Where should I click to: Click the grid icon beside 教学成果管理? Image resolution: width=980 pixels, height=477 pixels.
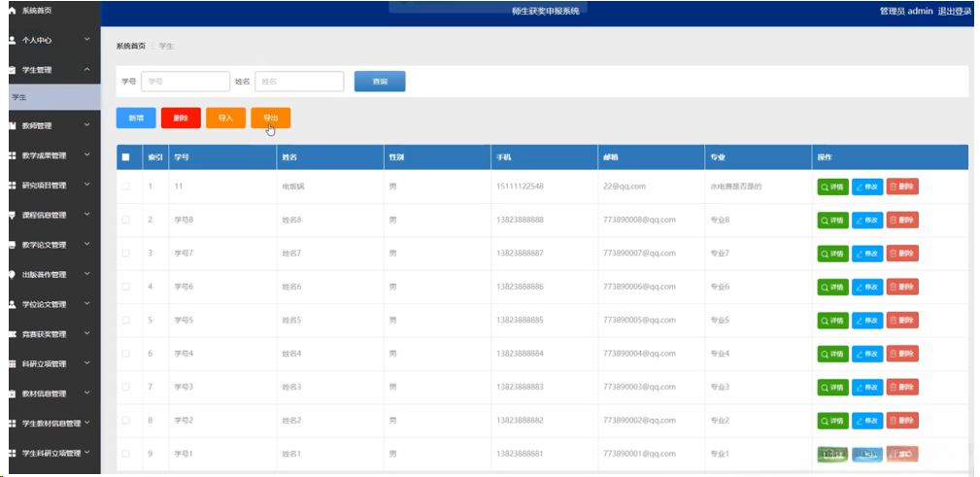click(x=12, y=155)
